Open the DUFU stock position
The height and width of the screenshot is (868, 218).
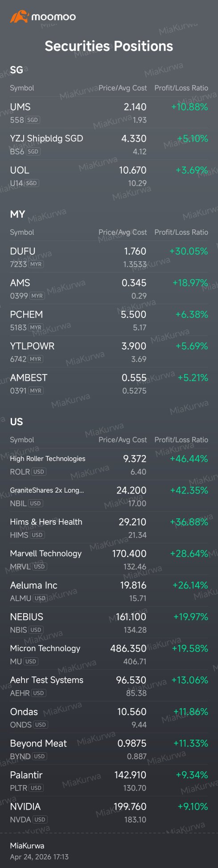point(109,257)
